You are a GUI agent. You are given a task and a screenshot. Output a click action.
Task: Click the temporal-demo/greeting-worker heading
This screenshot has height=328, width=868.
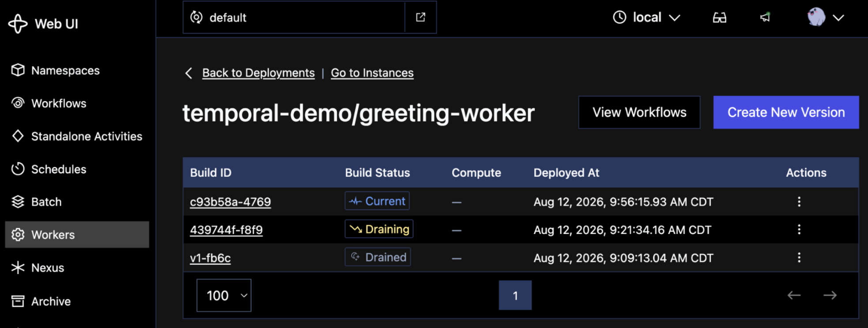359,113
